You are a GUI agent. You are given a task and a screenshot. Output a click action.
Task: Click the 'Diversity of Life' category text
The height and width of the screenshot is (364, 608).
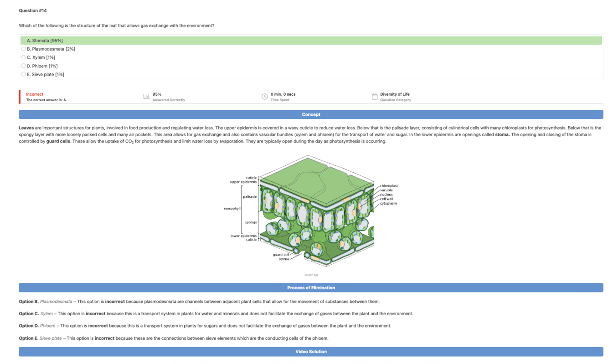click(395, 94)
